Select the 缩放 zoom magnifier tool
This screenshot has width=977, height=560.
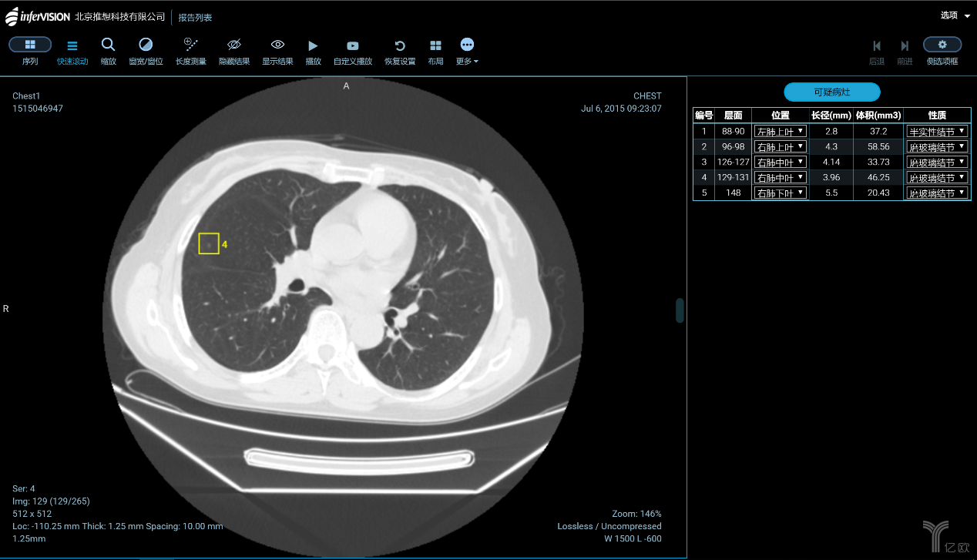point(109,45)
